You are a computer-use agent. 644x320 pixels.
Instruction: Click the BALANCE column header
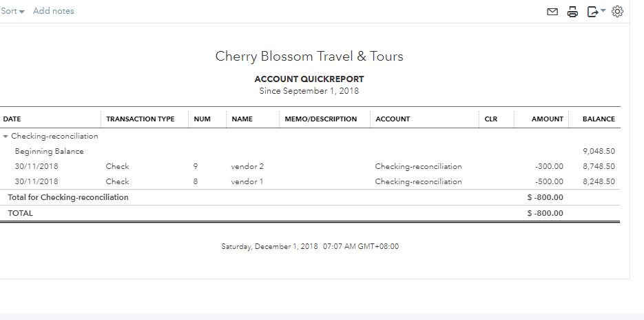click(x=599, y=119)
